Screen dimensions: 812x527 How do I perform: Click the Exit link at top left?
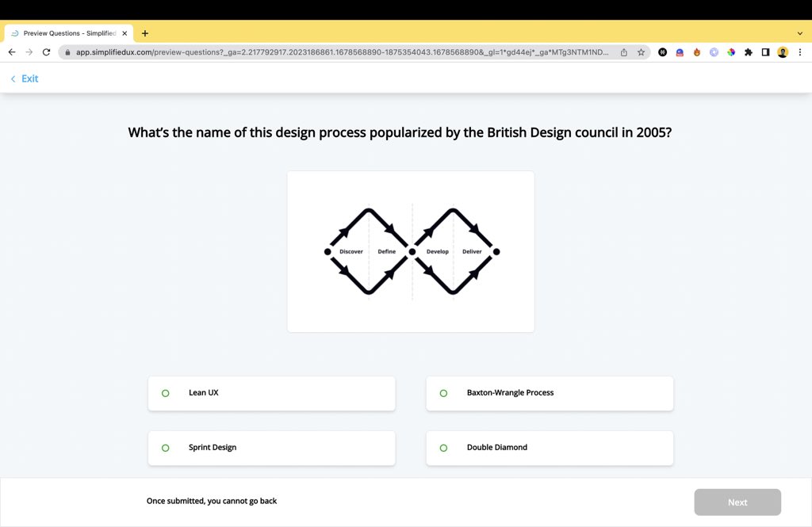24,78
